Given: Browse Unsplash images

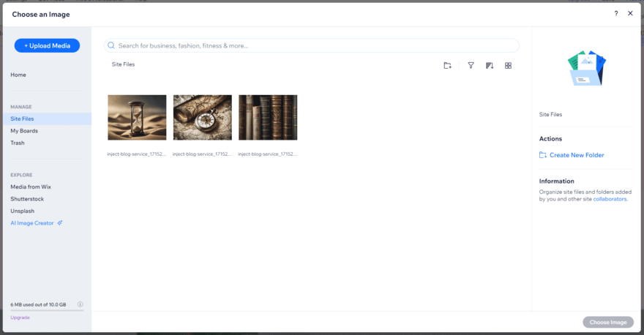Looking at the screenshot, I should pos(23,211).
